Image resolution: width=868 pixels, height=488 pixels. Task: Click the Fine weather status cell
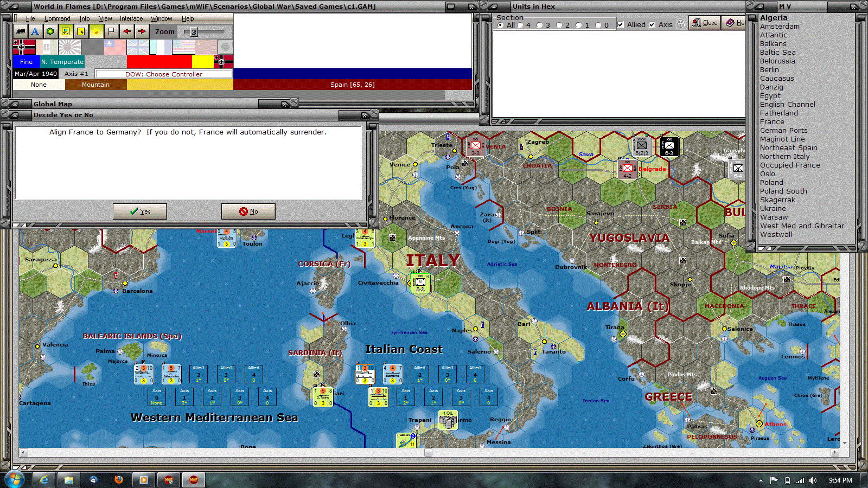pyautogui.click(x=27, y=62)
